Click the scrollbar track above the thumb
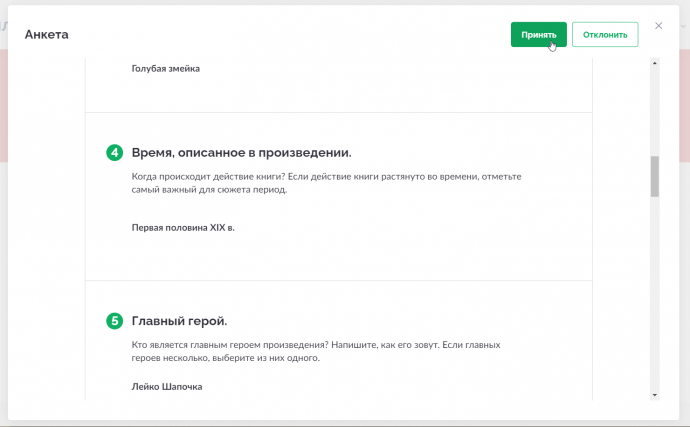Image resolution: width=690 pixels, height=427 pixels. point(655,111)
